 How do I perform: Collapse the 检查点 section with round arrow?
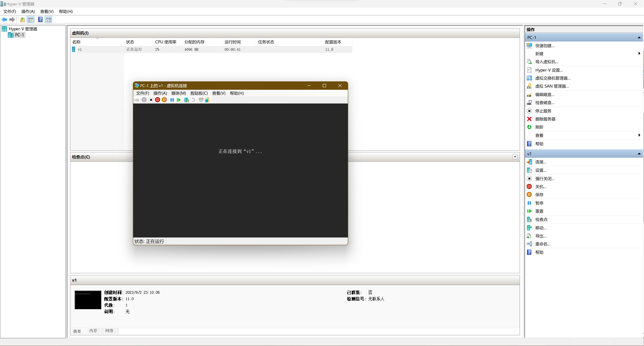point(515,157)
